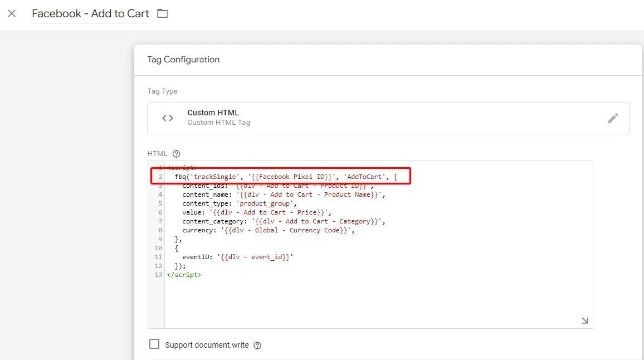The height and width of the screenshot is (360, 644).
Task: Click the content_name code line
Action: 284,195
